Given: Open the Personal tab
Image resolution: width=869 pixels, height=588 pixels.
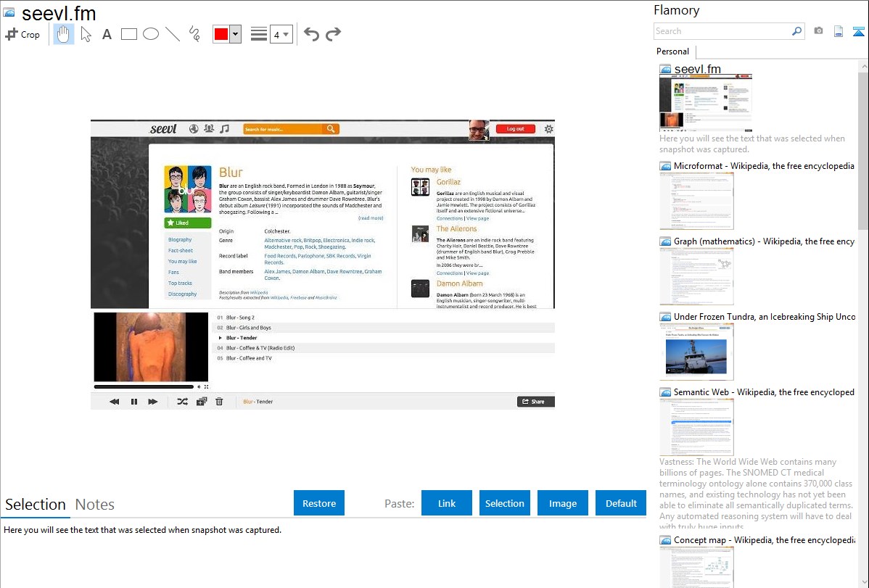Looking at the screenshot, I should click(672, 51).
